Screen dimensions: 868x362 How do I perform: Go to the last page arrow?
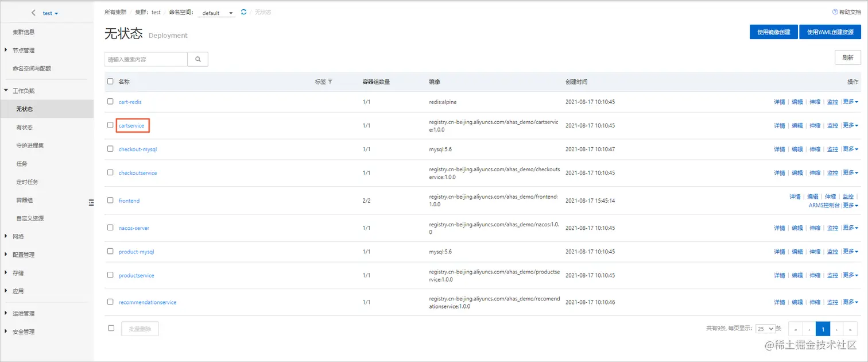pos(851,329)
